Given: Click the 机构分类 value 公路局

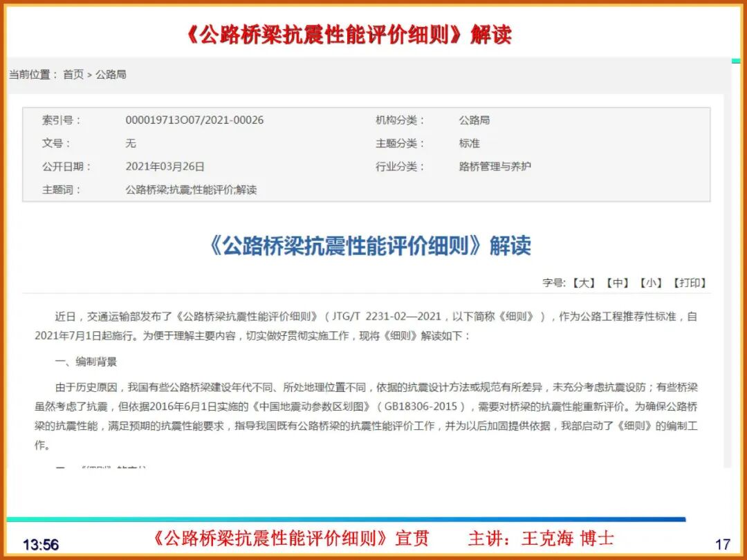Looking at the screenshot, I should (x=475, y=120).
